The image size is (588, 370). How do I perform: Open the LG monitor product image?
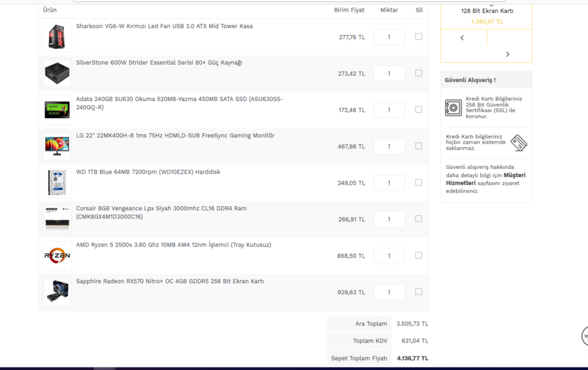click(x=57, y=146)
